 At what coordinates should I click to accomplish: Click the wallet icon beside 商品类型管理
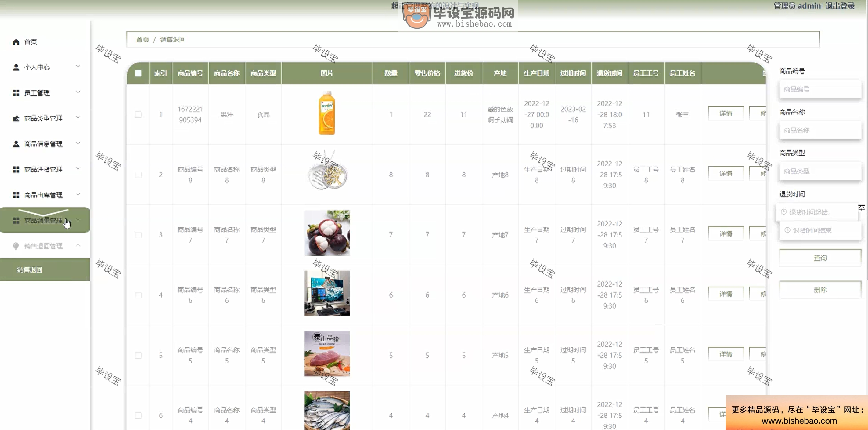16,119
